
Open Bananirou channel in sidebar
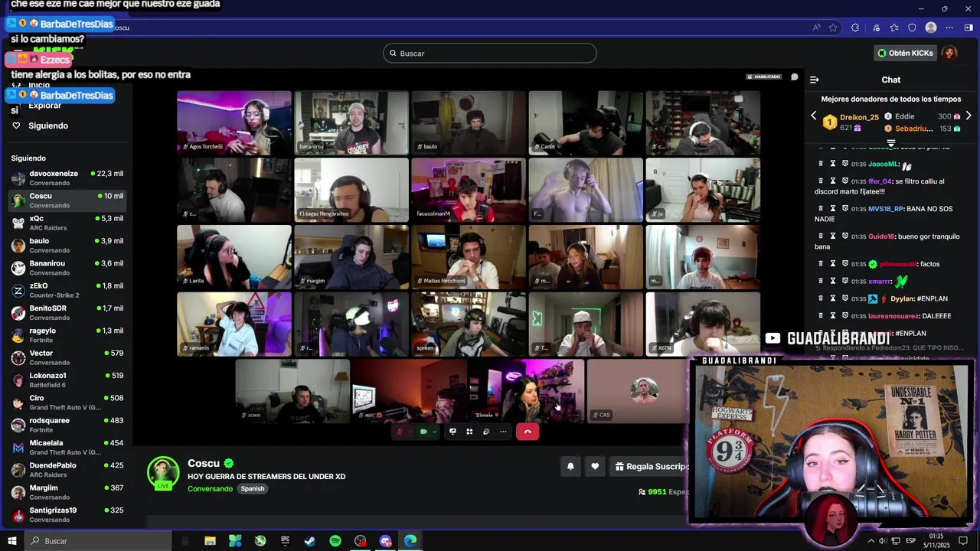tap(67, 268)
